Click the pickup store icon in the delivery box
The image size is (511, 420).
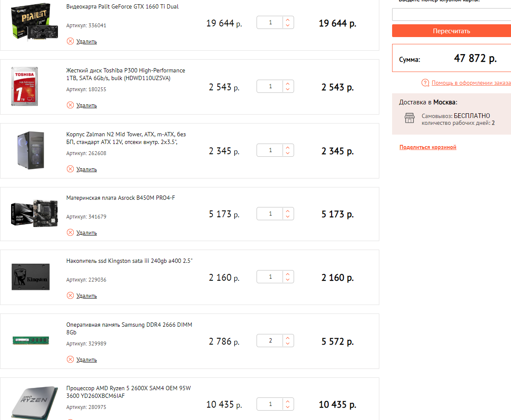(409, 118)
